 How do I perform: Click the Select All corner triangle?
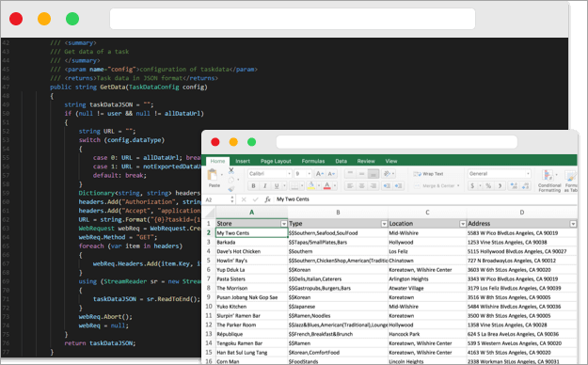click(209, 213)
